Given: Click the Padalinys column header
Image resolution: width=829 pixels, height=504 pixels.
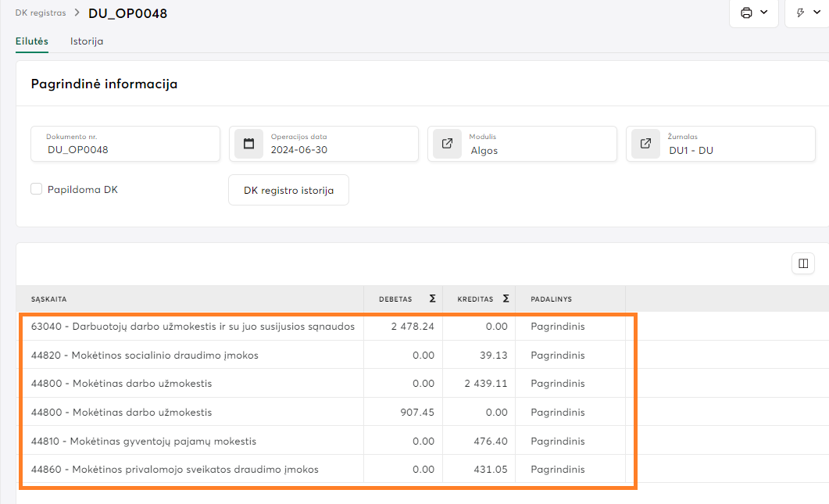Looking at the screenshot, I should tap(551, 298).
